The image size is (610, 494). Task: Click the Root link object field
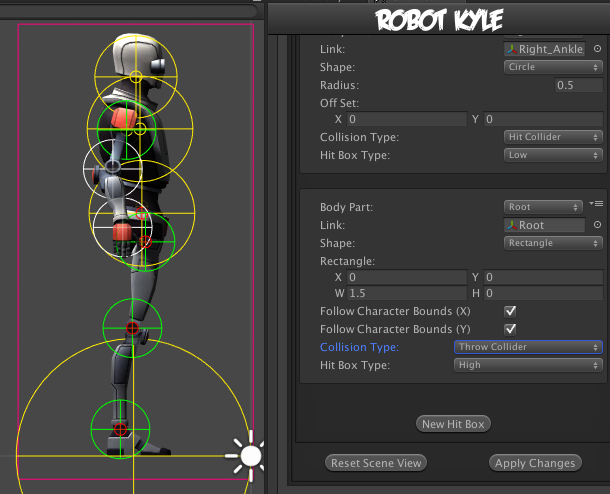click(544, 225)
